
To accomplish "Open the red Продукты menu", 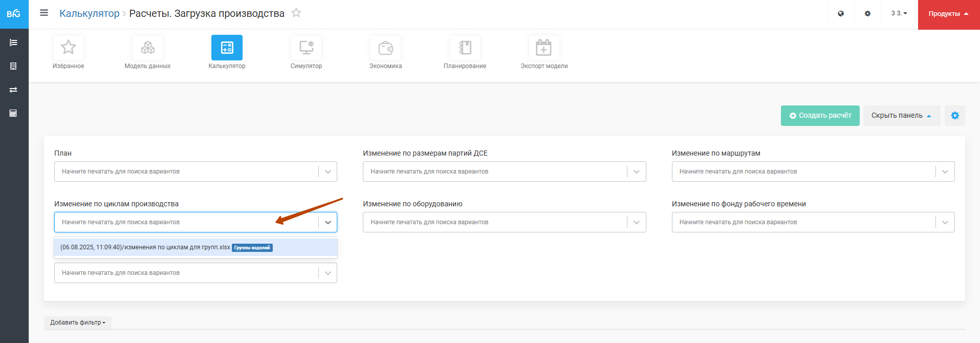I will coord(949,14).
